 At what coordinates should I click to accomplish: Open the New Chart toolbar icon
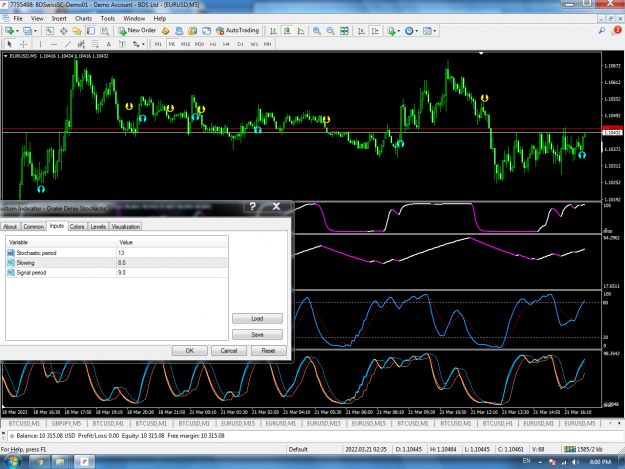point(9,31)
